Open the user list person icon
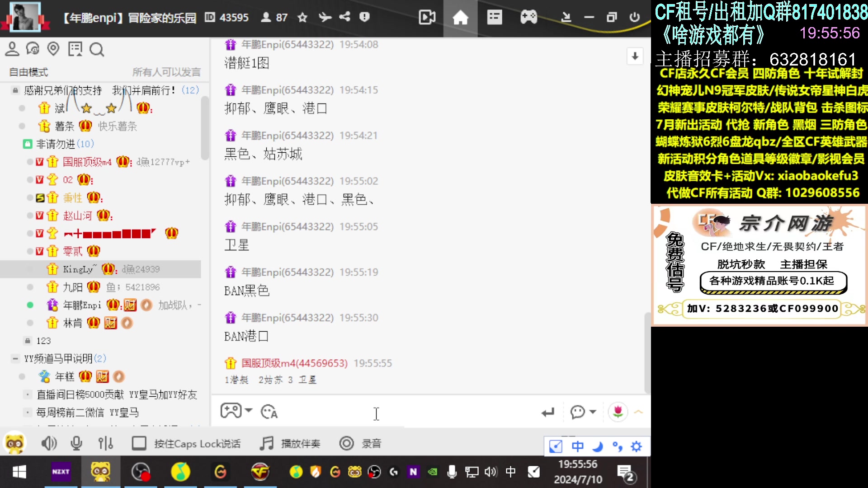The image size is (868, 488). [x=12, y=49]
